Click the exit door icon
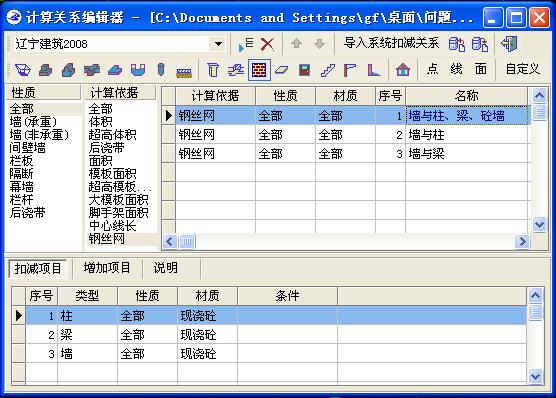 click(x=509, y=44)
